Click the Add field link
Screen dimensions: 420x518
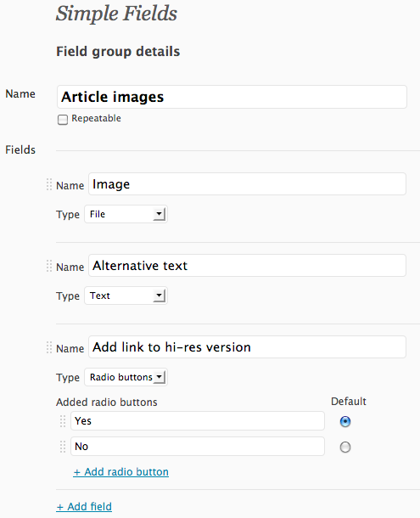coord(84,506)
